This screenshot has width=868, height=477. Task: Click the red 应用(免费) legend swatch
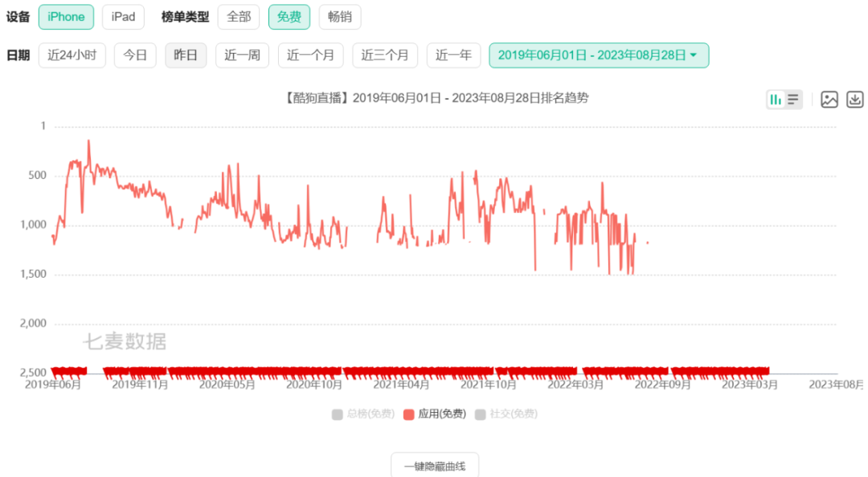[408, 414]
